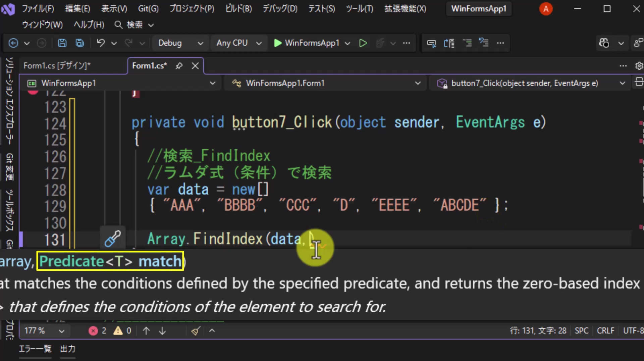Click the 検索 search box
This screenshot has height=361, width=644.
pos(134,25)
